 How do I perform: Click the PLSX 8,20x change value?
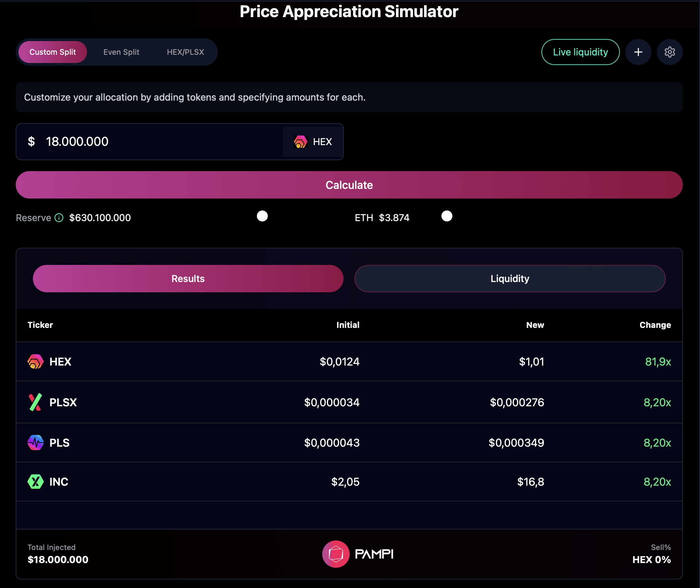(657, 402)
